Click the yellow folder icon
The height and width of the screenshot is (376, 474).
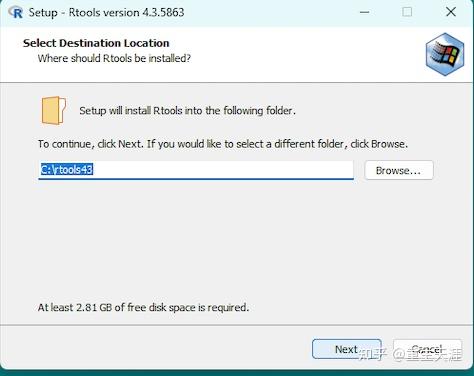[x=54, y=111]
